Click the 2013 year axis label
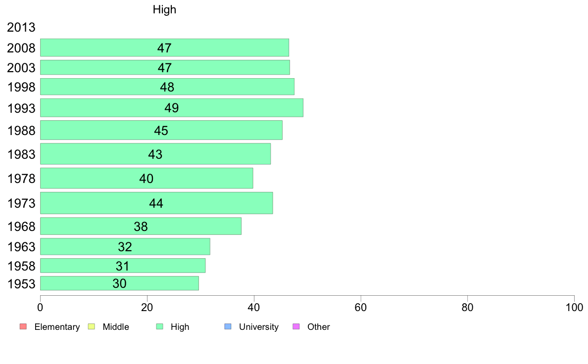Viewport: 588px width, 364px height. click(21, 27)
